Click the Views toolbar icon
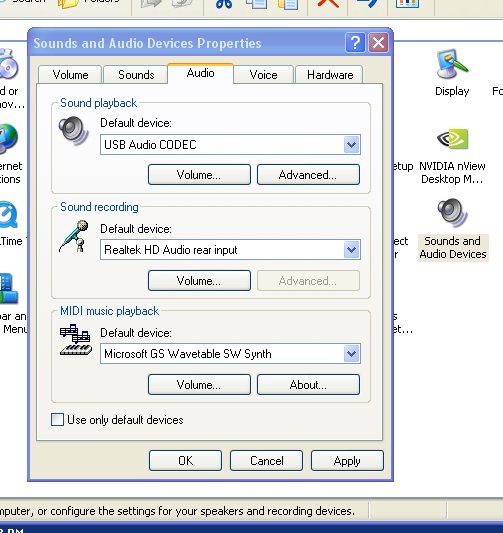The image size is (503, 533). coord(407,3)
